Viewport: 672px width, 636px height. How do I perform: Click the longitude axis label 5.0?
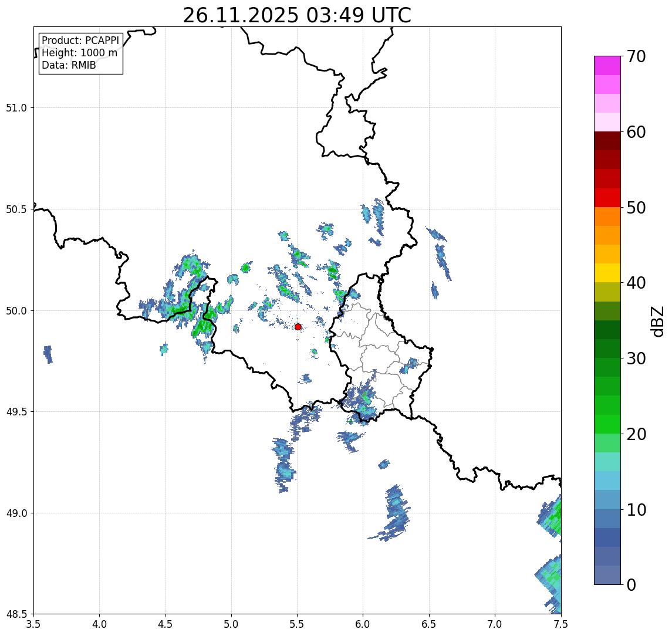231,624
